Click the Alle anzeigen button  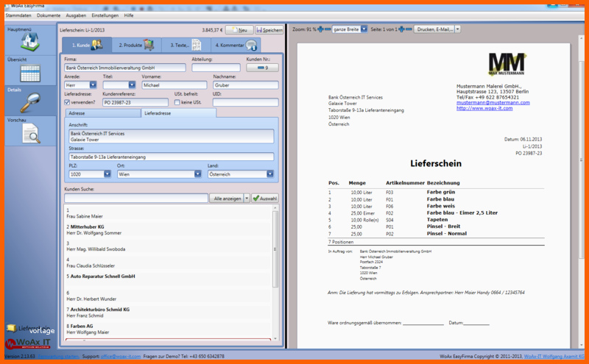tap(227, 198)
